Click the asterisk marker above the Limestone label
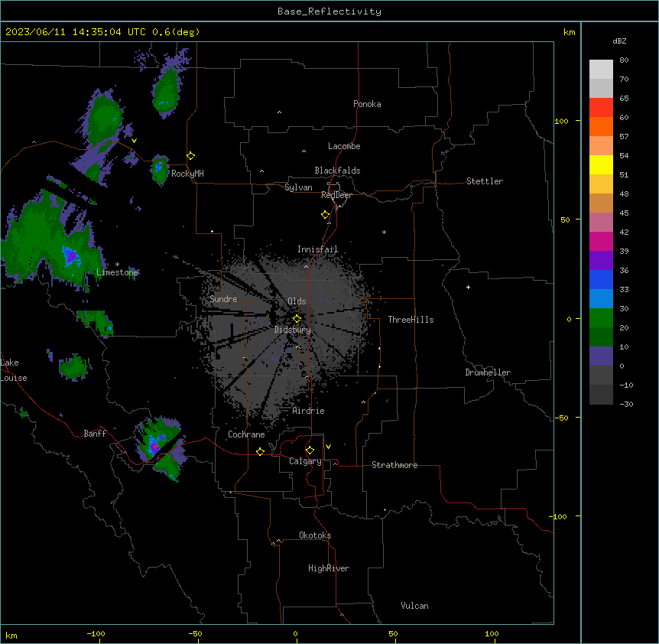Image resolution: width=659 pixels, height=644 pixels. (x=117, y=265)
